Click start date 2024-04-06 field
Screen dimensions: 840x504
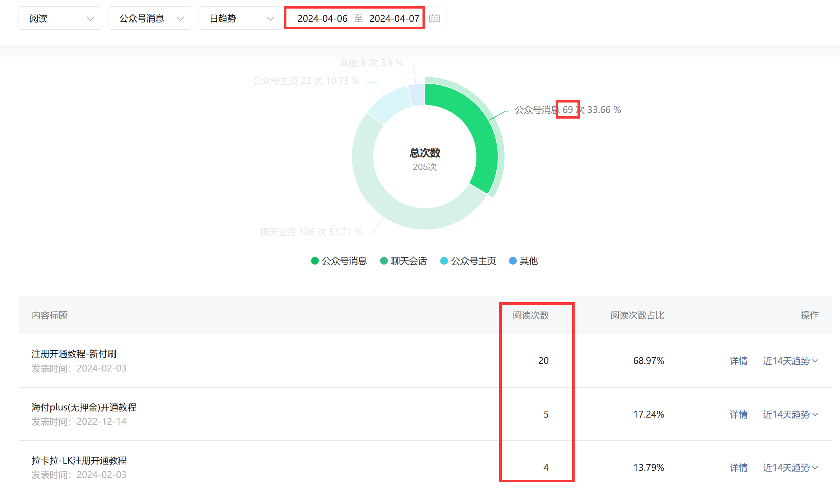click(322, 18)
